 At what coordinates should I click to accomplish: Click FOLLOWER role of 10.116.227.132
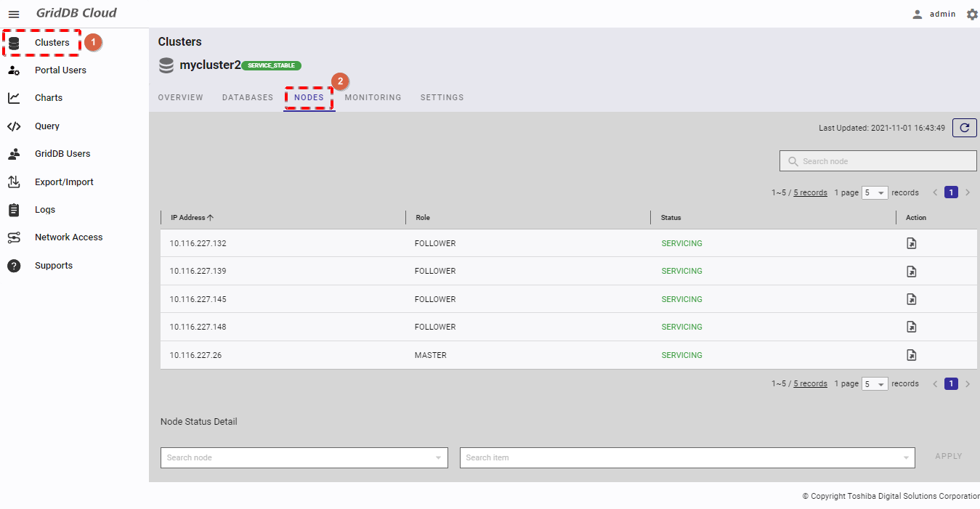[x=435, y=243]
